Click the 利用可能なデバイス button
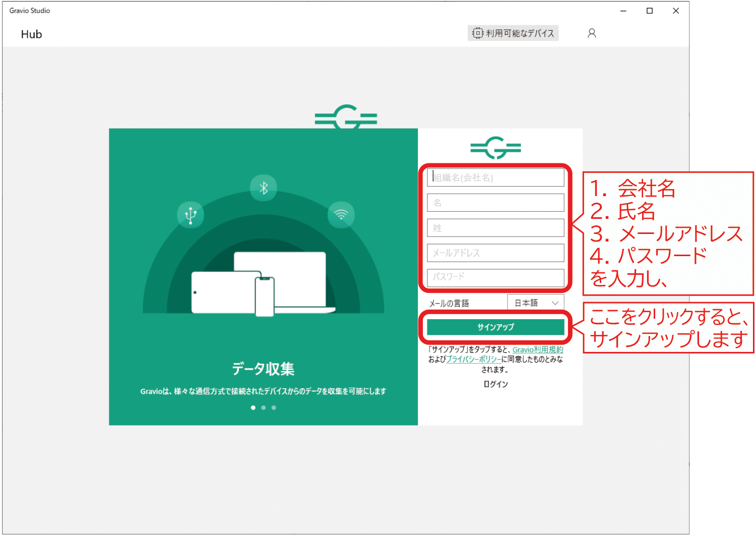 pyautogui.click(x=513, y=33)
